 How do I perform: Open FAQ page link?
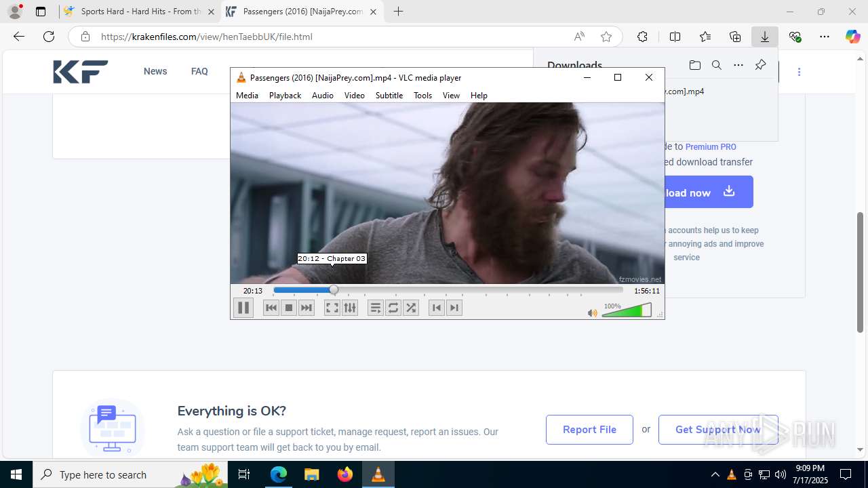pyautogui.click(x=199, y=71)
